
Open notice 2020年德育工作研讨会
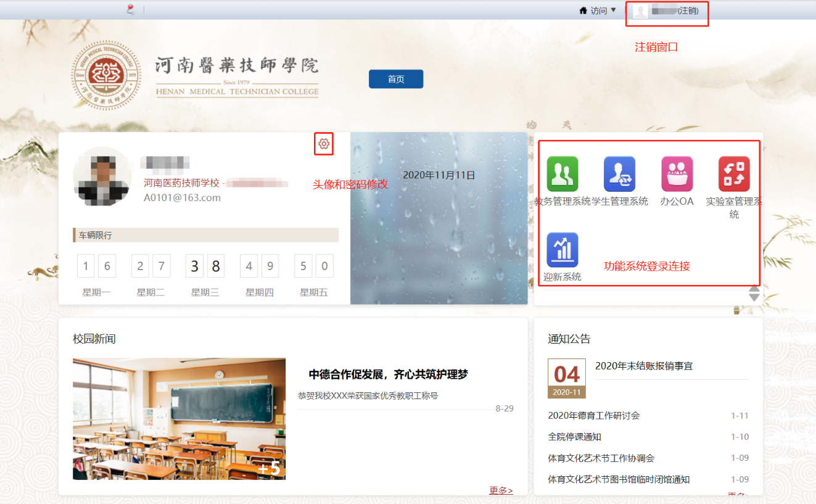pos(594,415)
